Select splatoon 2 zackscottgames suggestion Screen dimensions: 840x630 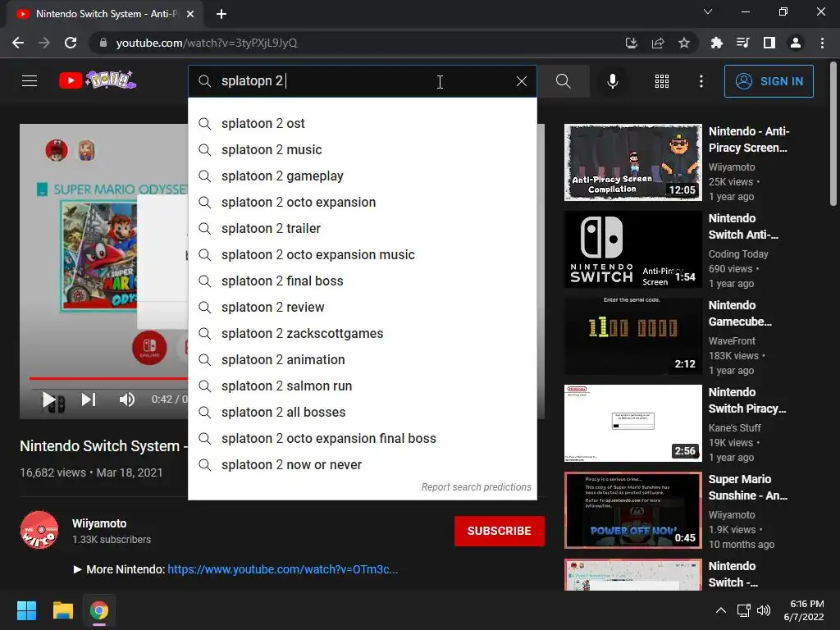click(x=362, y=334)
